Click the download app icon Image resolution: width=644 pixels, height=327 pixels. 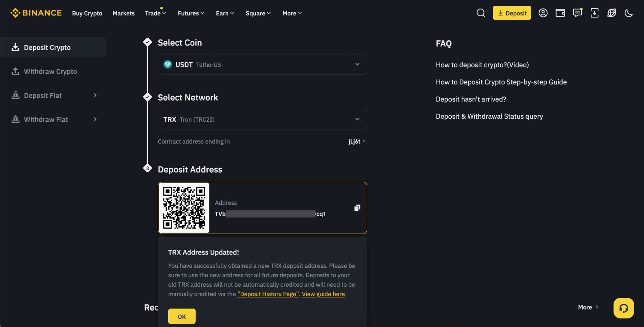pos(595,13)
